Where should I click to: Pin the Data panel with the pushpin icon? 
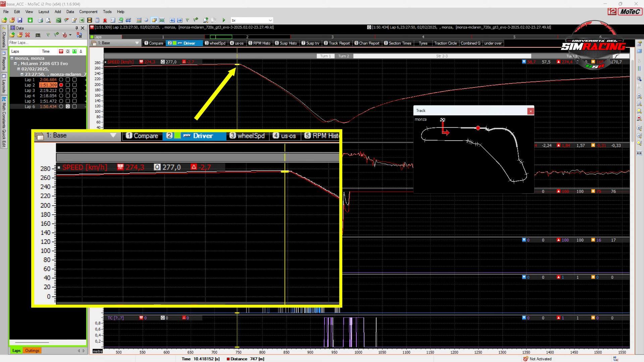coord(77,28)
